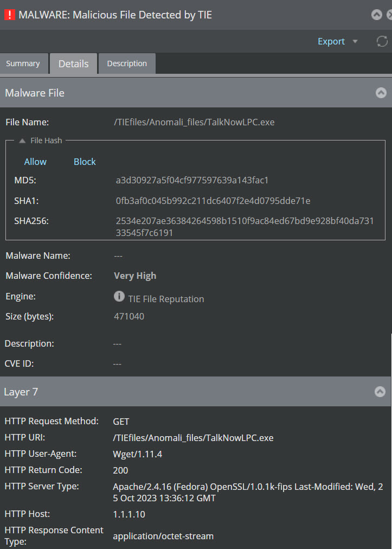
Task: Collapse the File Hash group triangle
Action: point(22,141)
